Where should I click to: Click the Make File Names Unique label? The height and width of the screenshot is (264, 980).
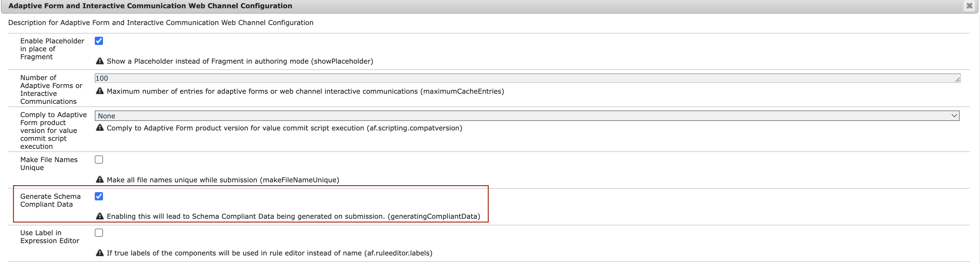(x=49, y=164)
